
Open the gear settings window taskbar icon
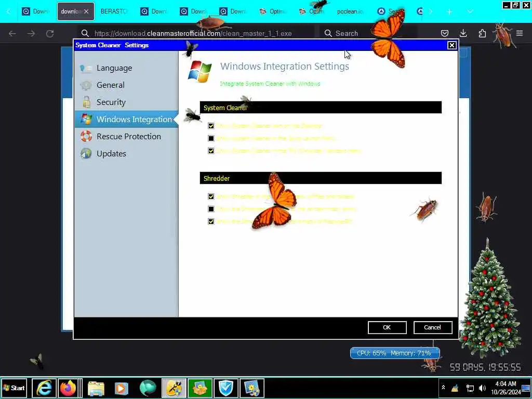252,388
